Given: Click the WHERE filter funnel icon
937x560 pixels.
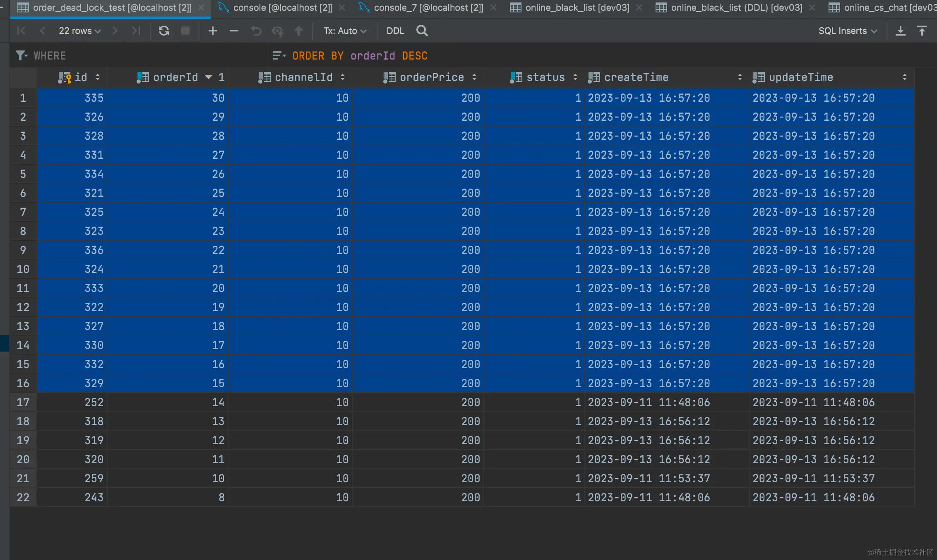Looking at the screenshot, I should click(x=22, y=55).
